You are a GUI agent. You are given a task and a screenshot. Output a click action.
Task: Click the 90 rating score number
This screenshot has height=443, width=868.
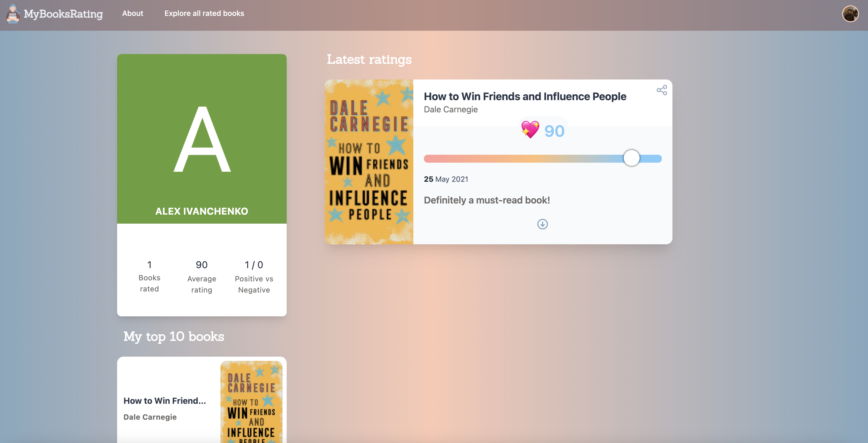click(x=554, y=131)
